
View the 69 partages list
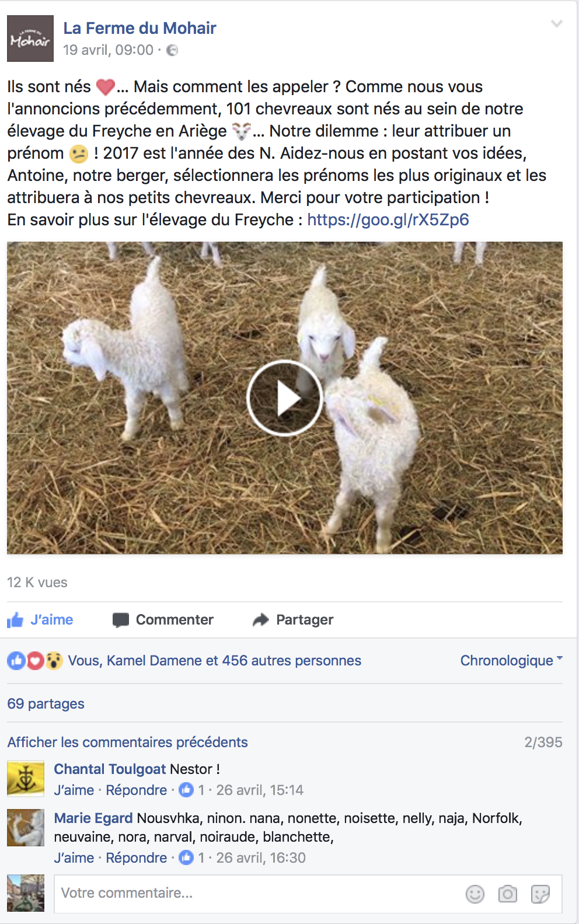point(46,703)
